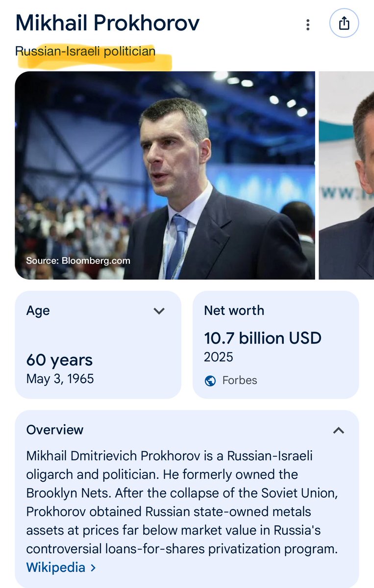
Task: Open the main Prokhorov photo
Action: [x=165, y=175]
